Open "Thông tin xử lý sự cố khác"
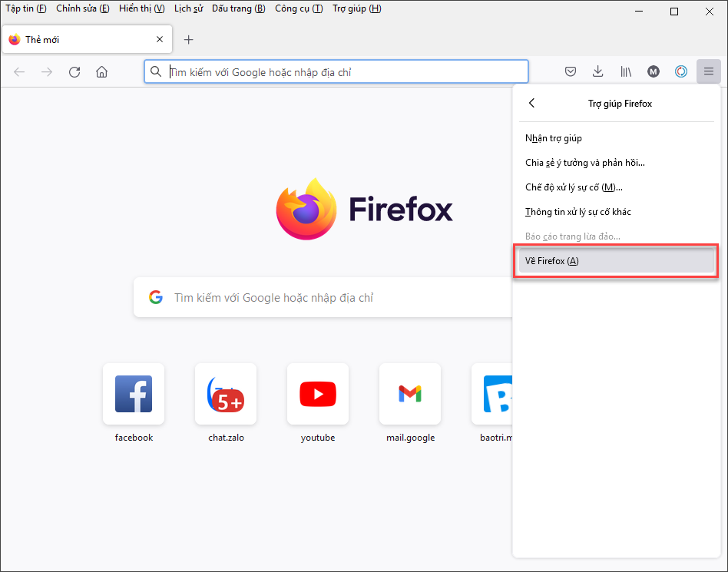The image size is (728, 572). point(617,212)
